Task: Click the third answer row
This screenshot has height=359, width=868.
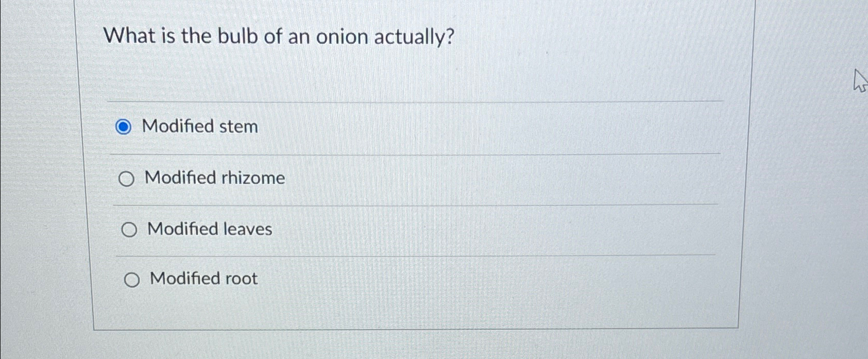Action: (x=361, y=229)
